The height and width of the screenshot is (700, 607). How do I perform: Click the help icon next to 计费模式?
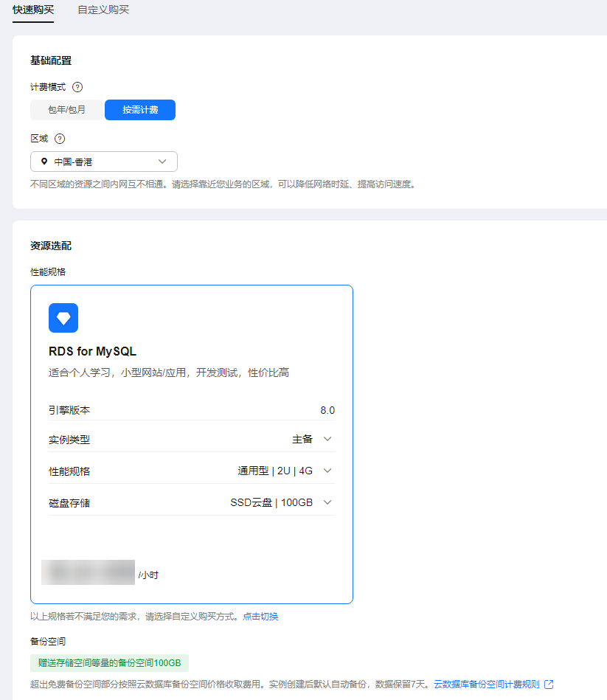point(77,87)
